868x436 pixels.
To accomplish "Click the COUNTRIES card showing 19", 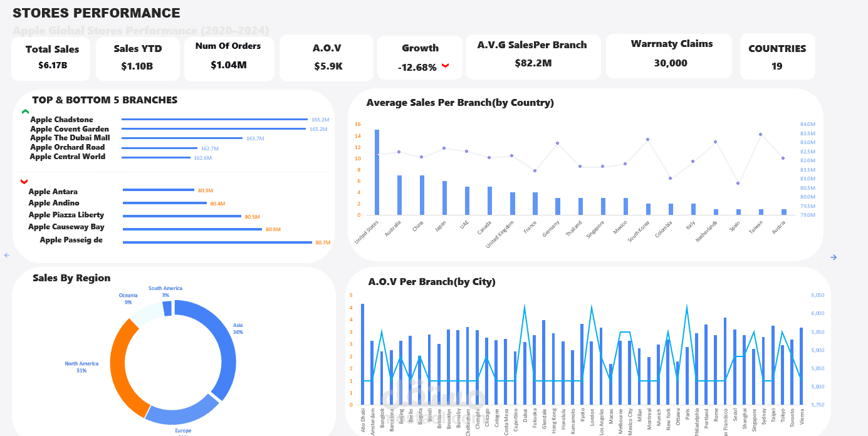I will pos(777,56).
